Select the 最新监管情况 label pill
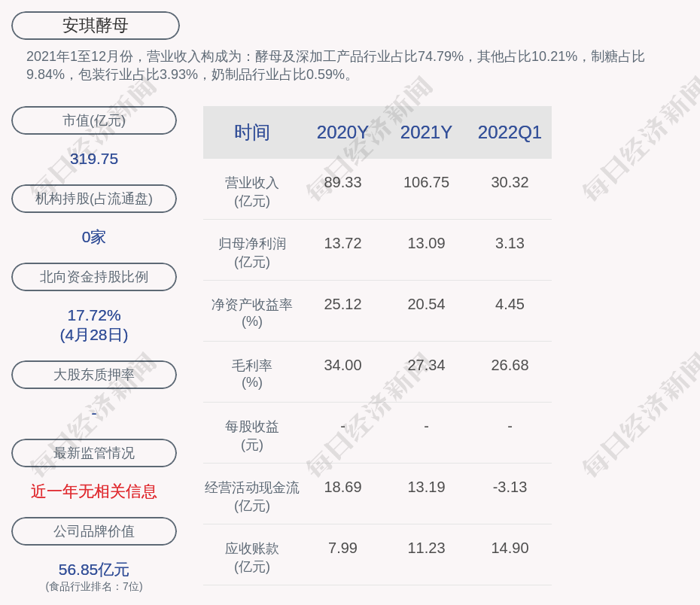Screen dimensions: 700x605 (94, 453)
